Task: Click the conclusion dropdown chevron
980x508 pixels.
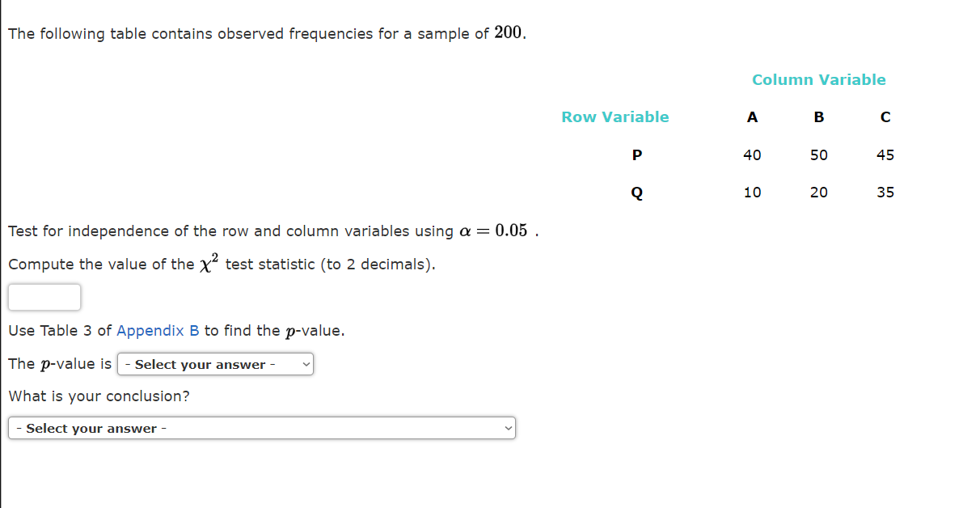Action: (507, 428)
